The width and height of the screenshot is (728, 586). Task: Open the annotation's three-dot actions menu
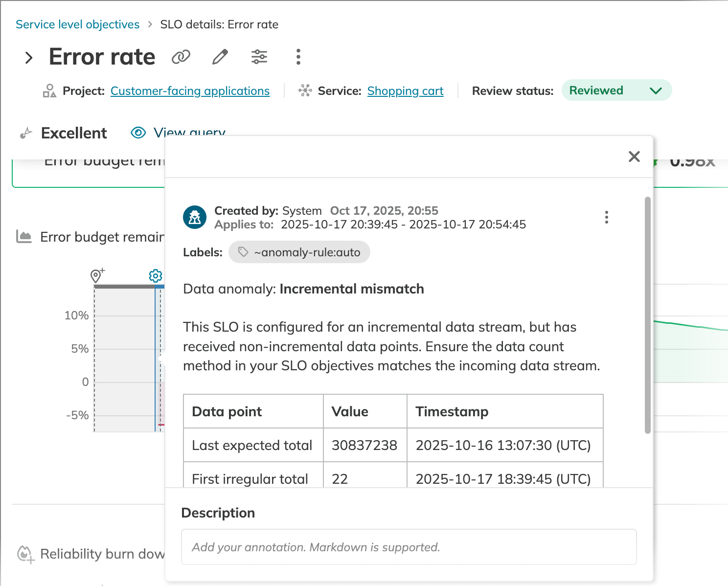coord(606,217)
